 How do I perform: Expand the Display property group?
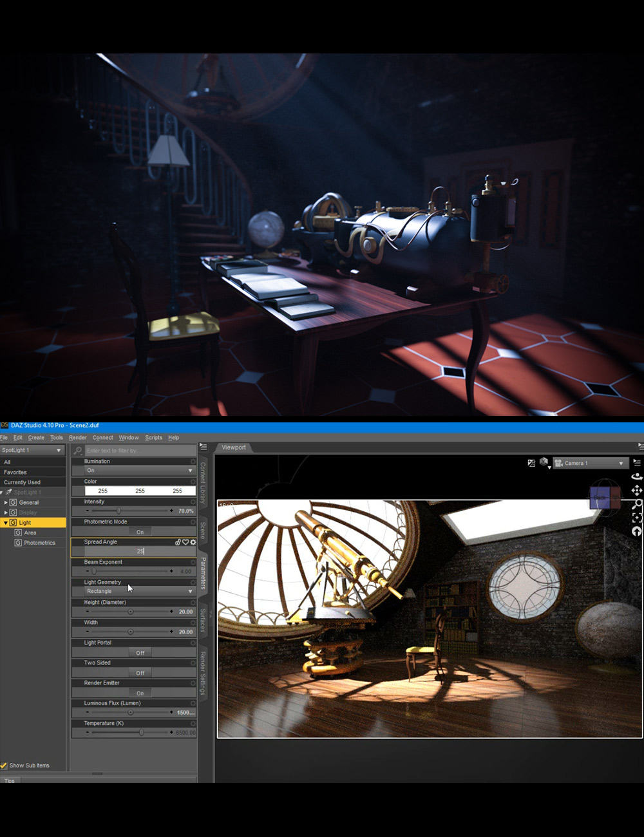click(x=6, y=513)
